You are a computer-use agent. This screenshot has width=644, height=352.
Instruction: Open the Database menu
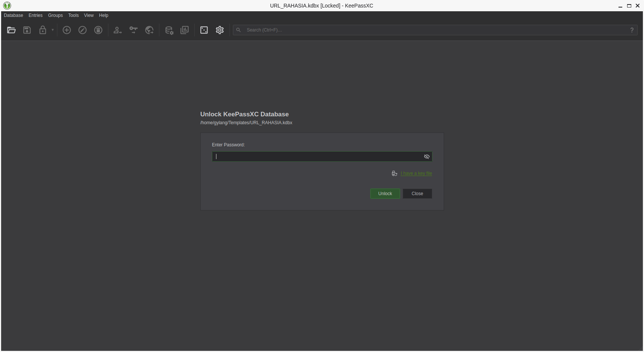coord(13,15)
